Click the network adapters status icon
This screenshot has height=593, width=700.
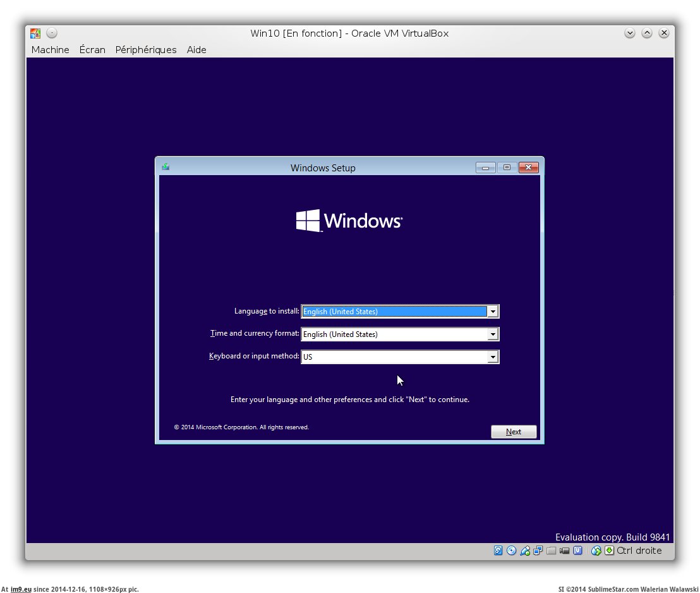538,551
